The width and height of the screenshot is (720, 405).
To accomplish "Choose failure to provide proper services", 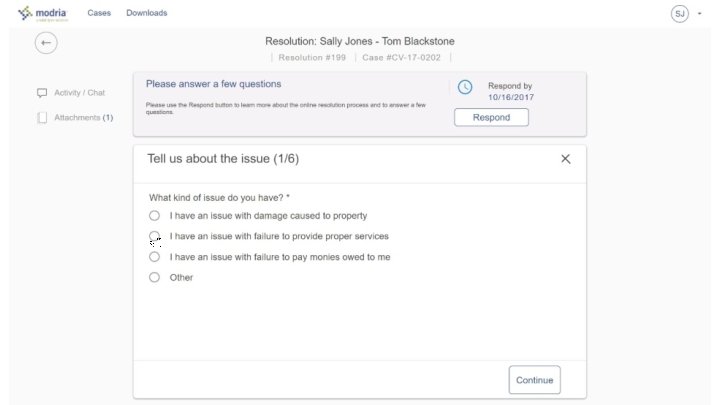I will pos(154,236).
